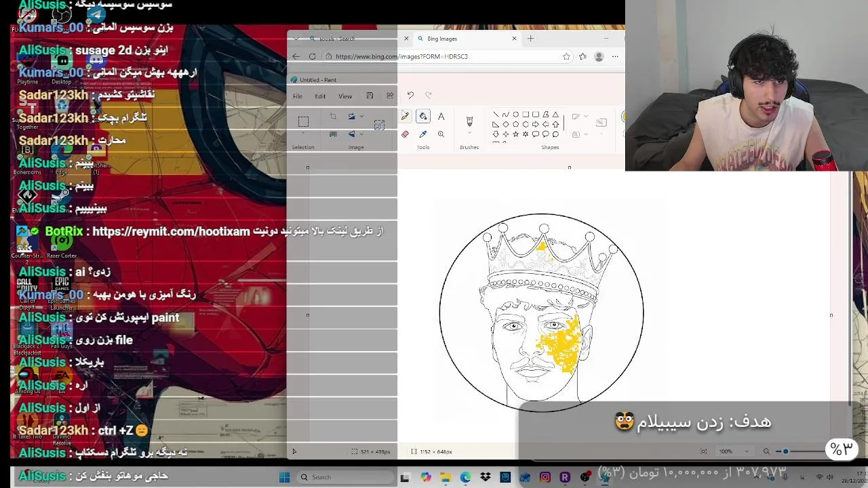The image size is (868, 488).
Task: Click the Brushes tool icon
Action: click(469, 121)
